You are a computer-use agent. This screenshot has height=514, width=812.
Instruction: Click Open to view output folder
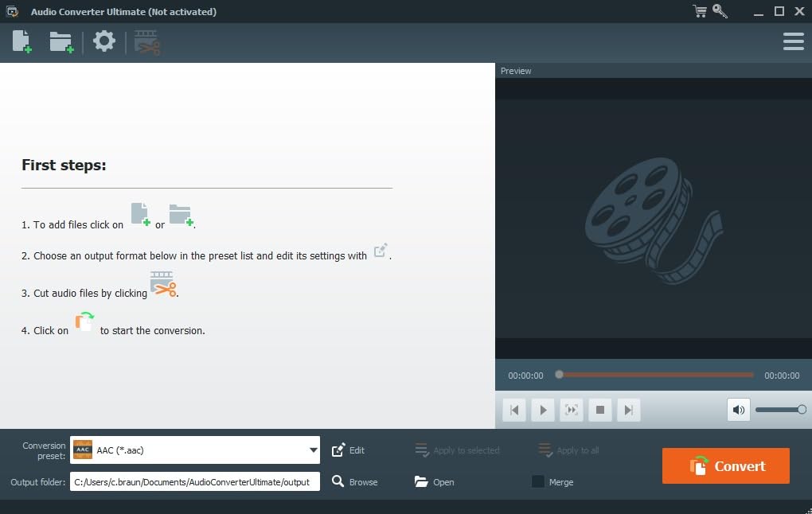pyautogui.click(x=435, y=482)
